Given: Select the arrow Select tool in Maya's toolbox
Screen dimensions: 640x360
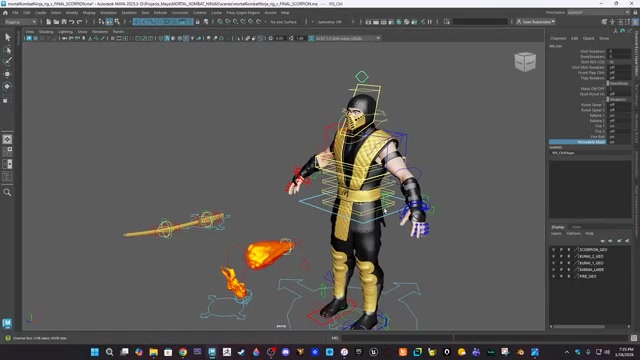Looking at the screenshot, I should pyautogui.click(x=7, y=37).
